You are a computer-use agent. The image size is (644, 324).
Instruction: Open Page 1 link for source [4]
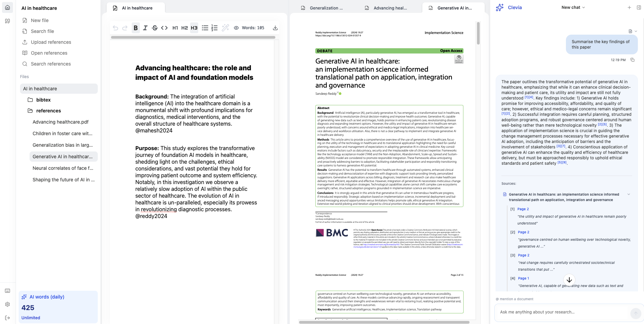[523, 278]
